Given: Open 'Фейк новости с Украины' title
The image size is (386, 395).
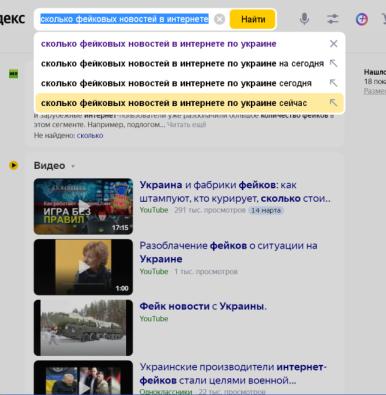Looking at the screenshot, I should tap(203, 306).
